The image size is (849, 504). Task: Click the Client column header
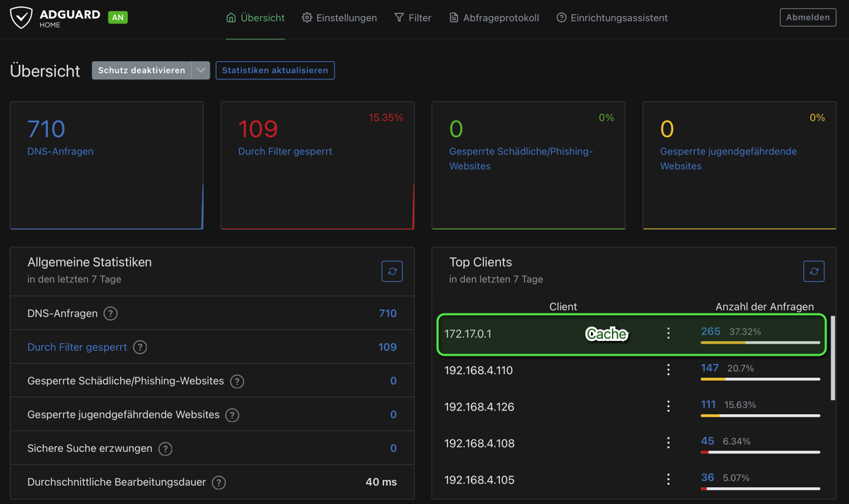[x=563, y=306]
